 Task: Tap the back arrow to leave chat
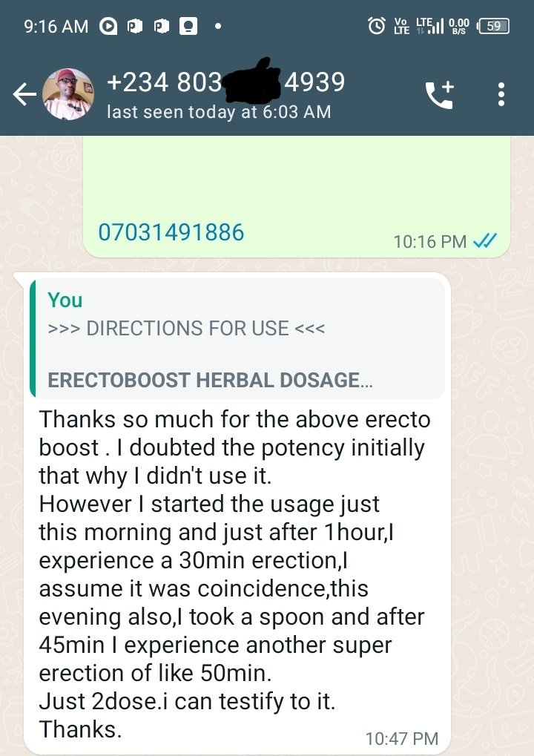tap(24, 93)
